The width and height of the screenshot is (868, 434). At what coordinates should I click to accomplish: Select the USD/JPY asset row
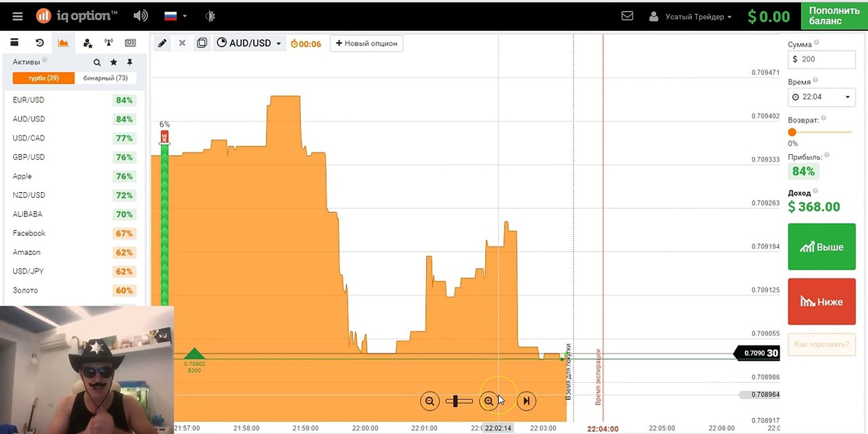point(75,271)
